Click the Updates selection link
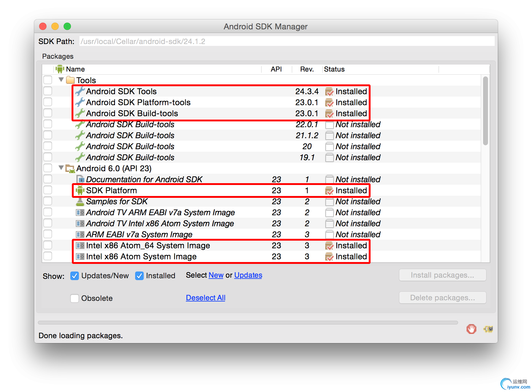Image resolution: width=532 pixels, height=392 pixels. coord(248,275)
